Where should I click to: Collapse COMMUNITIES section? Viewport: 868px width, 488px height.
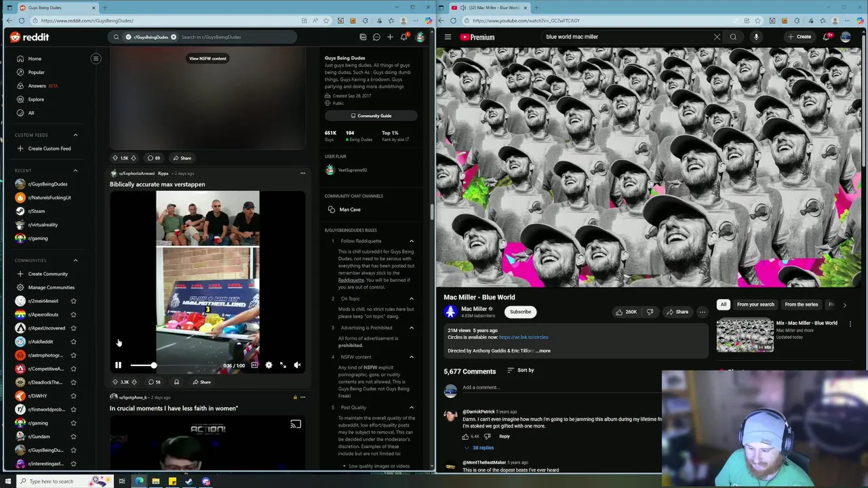pos(75,260)
